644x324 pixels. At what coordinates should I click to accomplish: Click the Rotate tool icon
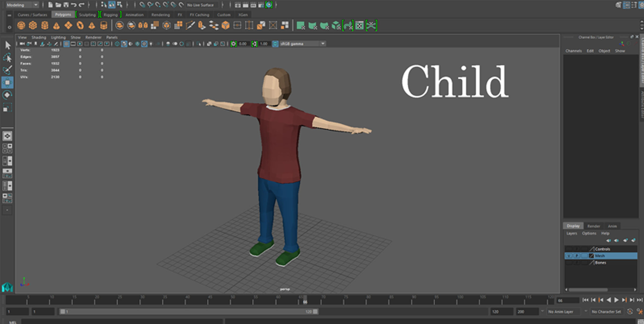point(8,95)
